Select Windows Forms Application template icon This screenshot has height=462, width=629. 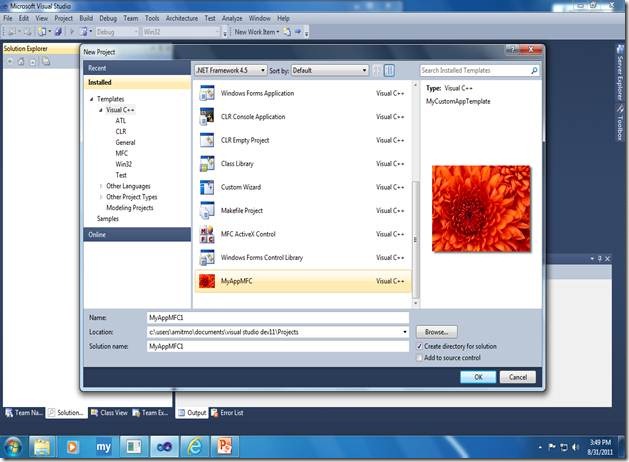tap(207, 93)
